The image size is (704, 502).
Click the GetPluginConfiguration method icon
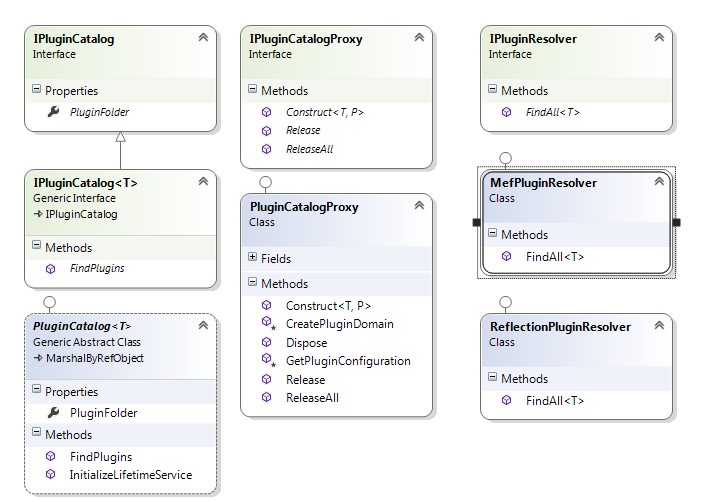pyautogui.click(x=268, y=360)
